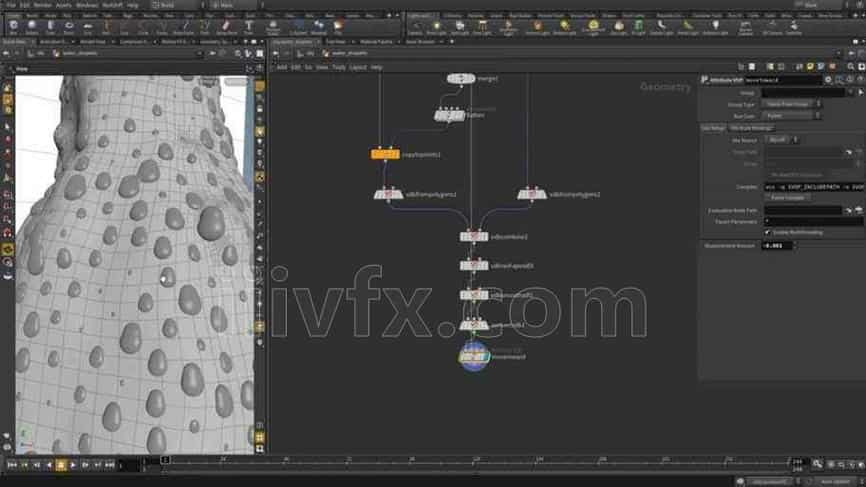Open the File menu
Screen dimensions: 866x487
(11, 4)
